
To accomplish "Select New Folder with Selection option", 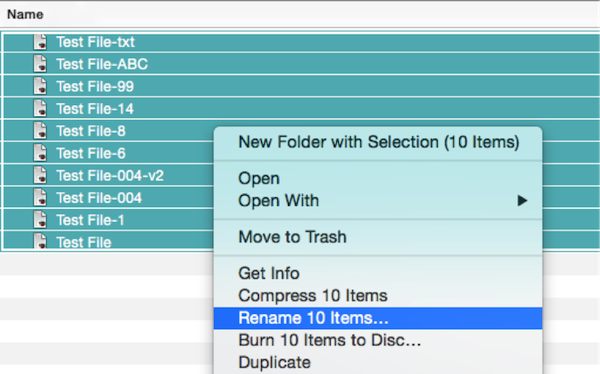I will (378, 142).
